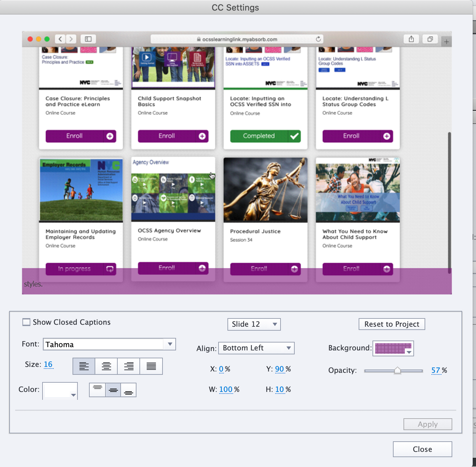
Task: Set vertical alignment to bottom
Action: click(x=129, y=390)
